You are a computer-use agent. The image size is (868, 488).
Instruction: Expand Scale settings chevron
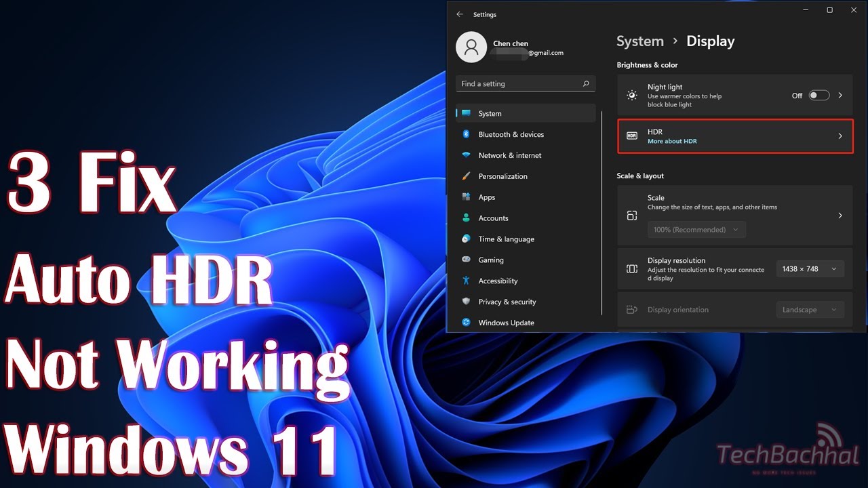(x=840, y=216)
